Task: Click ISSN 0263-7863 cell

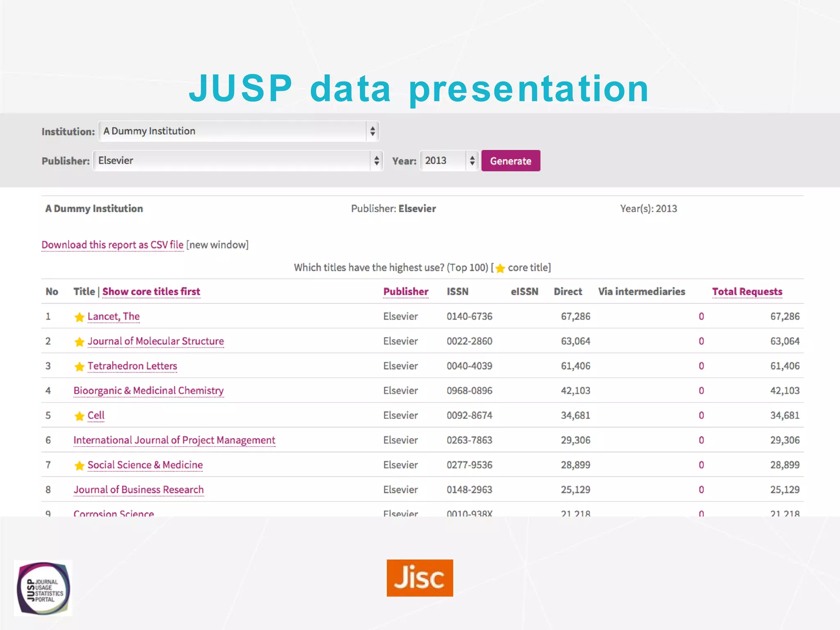Action: click(x=470, y=440)
